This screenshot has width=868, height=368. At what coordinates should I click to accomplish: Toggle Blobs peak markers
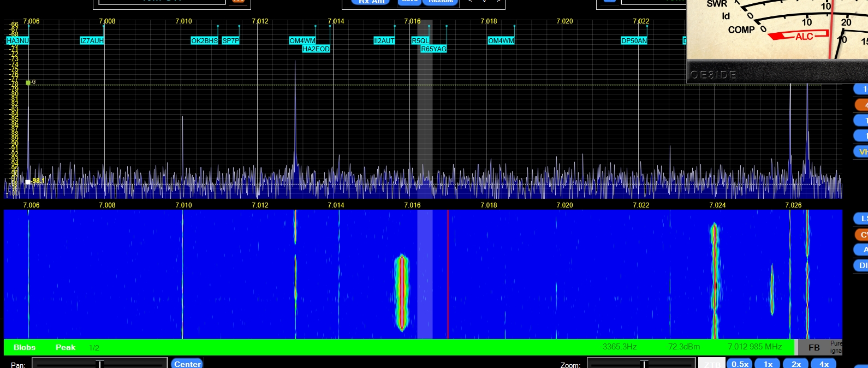click(25, 347)
